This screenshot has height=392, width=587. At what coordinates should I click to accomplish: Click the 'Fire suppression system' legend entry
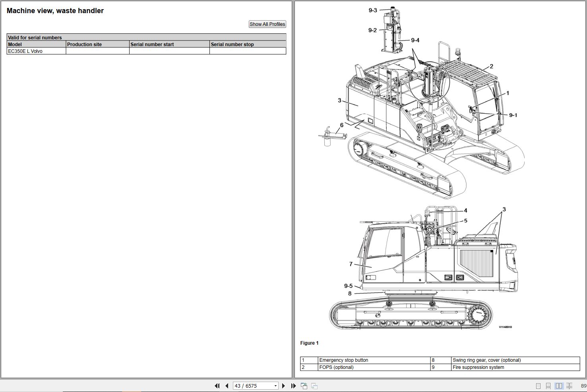(x=478, y=367)
